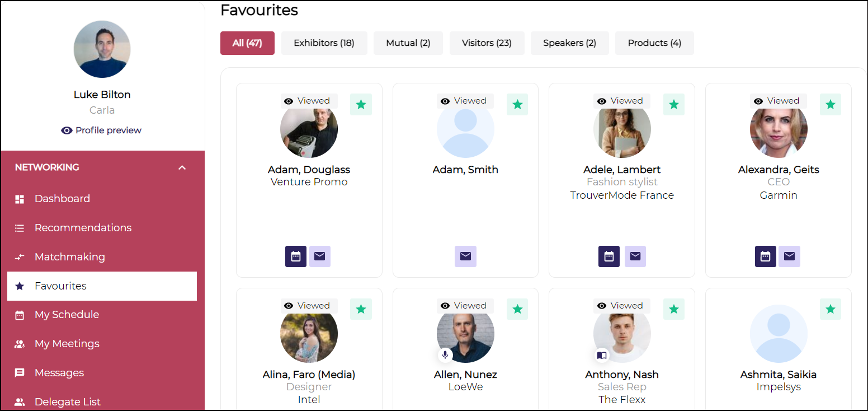The width and height of the screenshot is (868, 411).
Task: Click envelope message icon on Adam, Smith card
Action: pyautogui.click(x=465, y=256)
